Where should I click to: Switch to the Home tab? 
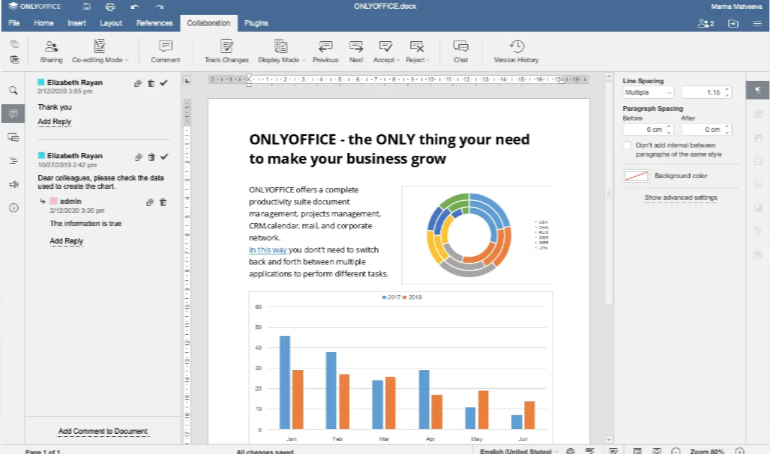[x=43, y=23]
